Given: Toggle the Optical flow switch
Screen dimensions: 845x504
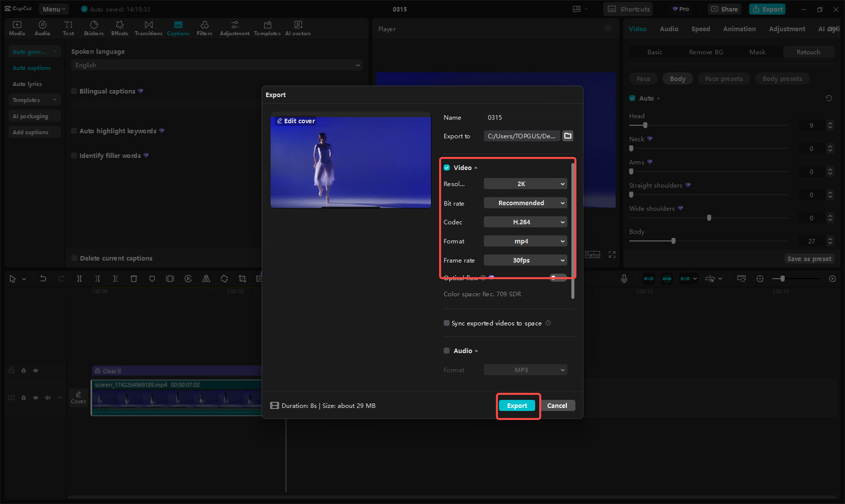Looking at the screenshot, I should tap(557, 277).
